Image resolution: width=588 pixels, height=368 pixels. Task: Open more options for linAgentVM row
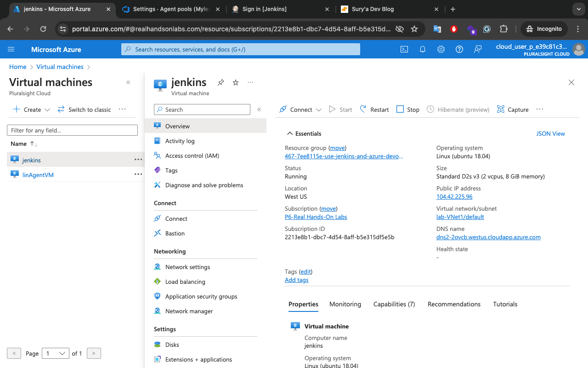coord(138,174)
